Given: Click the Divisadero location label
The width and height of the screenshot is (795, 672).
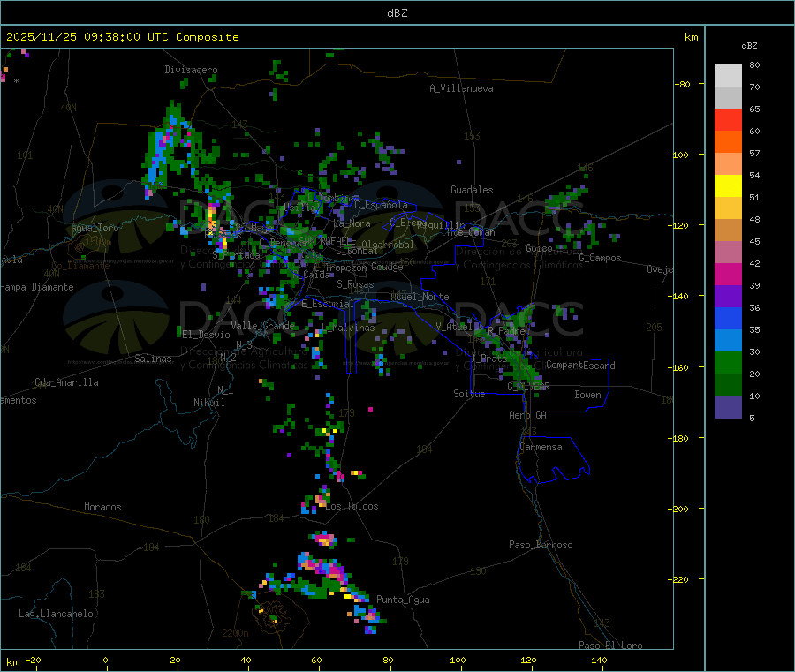Looking at the screenshot, I should point(191,70).
